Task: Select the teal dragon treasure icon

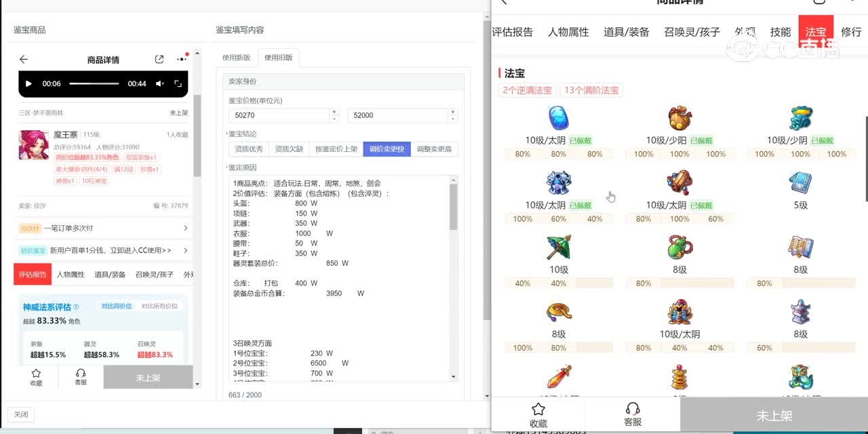Action: click(x=801, y=377)
